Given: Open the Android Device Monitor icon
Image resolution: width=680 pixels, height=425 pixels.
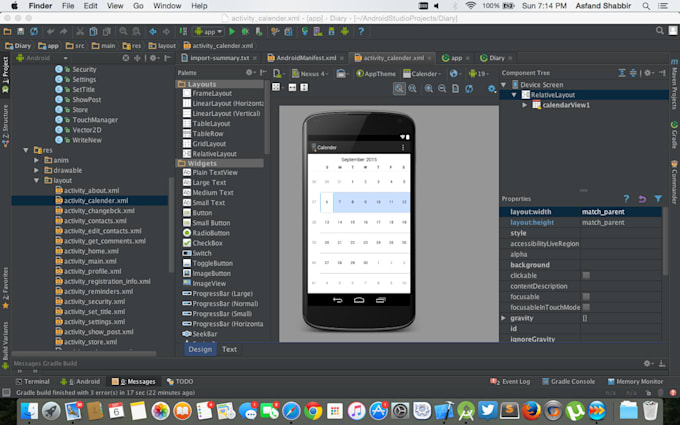Looking at the screenshot, I should pyautogui.click(x=345, y=31).
